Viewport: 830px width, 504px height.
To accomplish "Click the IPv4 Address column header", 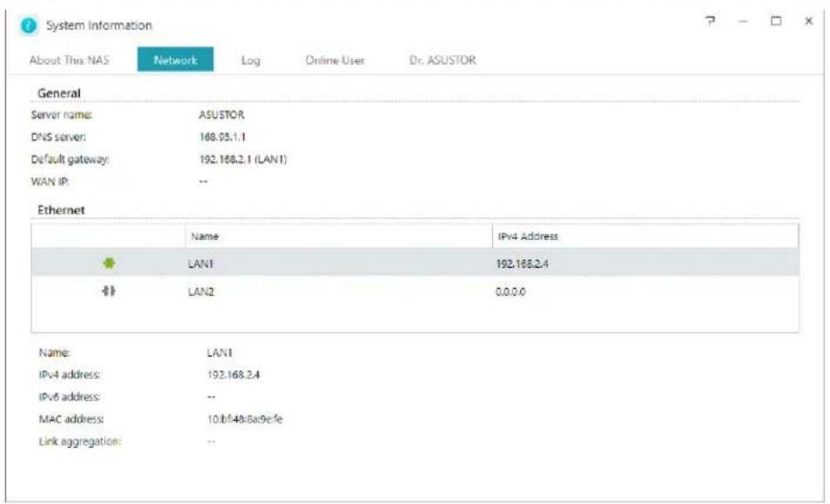I will 645,236.
